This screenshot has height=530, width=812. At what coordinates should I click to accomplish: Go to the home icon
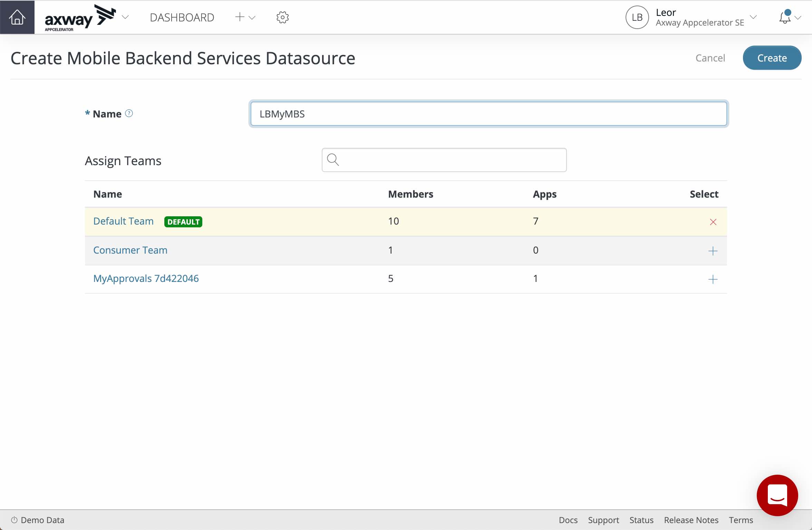pos(17,17)
